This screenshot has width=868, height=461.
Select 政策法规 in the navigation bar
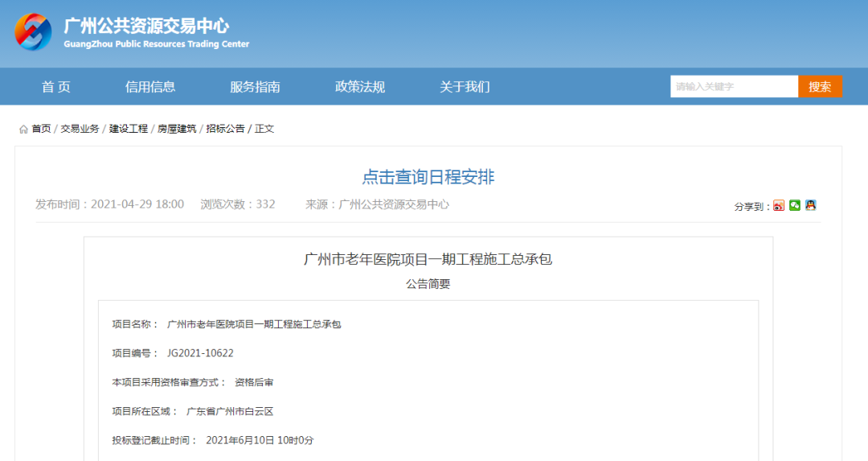click(360, 87)
